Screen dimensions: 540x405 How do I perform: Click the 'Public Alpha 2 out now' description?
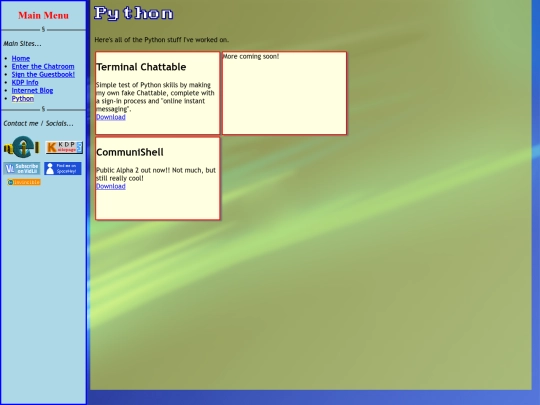[156, 174]
